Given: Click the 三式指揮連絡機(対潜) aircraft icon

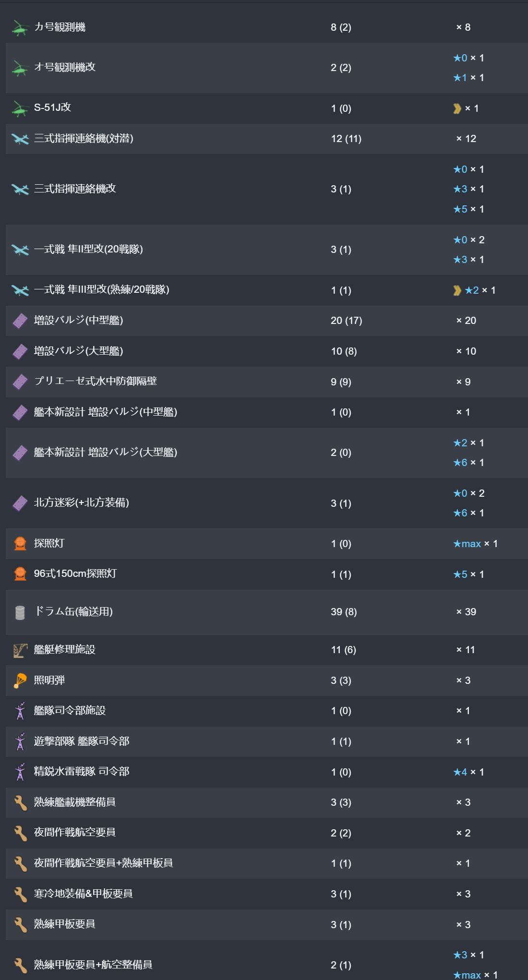Looking at the screenshot, I should (20, 139).
